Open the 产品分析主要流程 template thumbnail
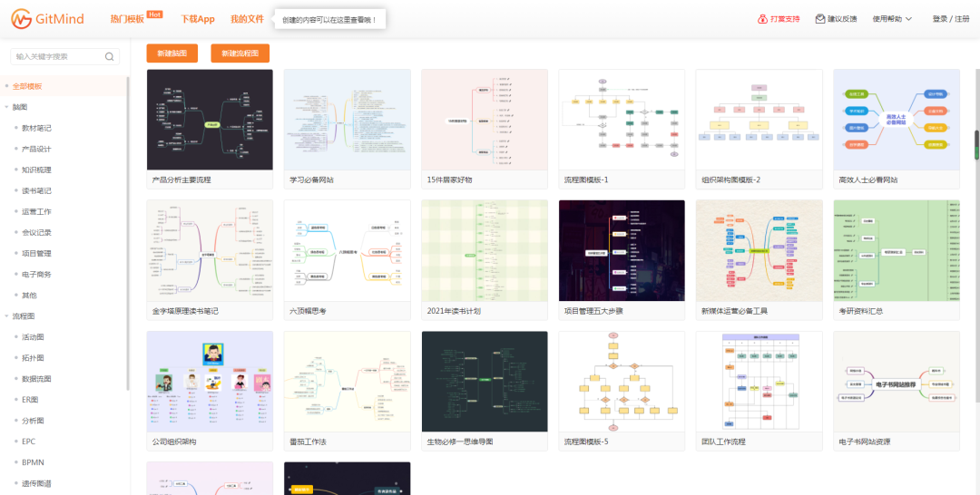The width and height of the screenshot is (980, 495). click(210, 120)
